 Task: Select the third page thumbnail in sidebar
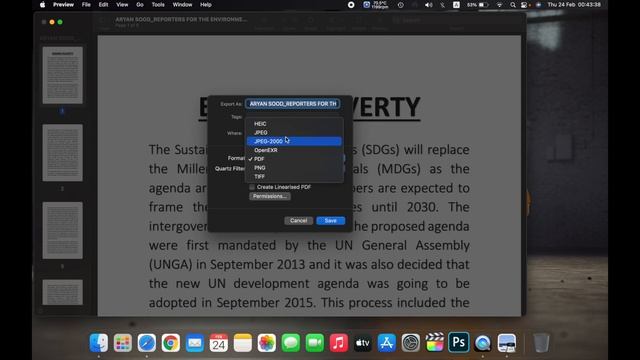pyautogui.click(x=62, y=230)
